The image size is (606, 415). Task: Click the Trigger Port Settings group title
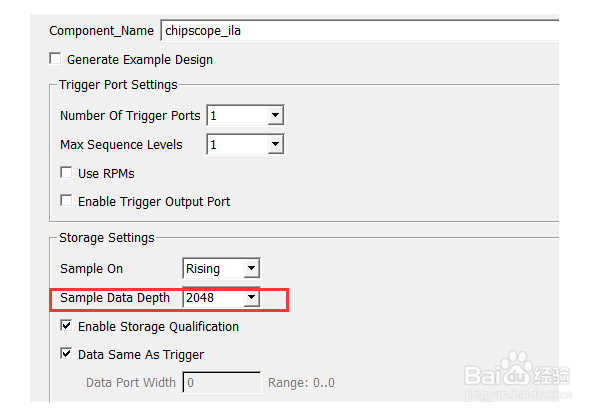(118, 85)
